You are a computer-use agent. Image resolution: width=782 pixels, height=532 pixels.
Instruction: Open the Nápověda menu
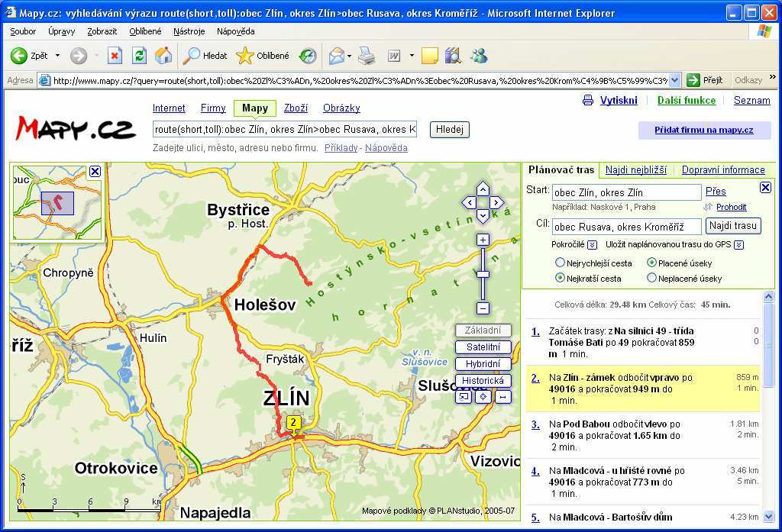235,31
